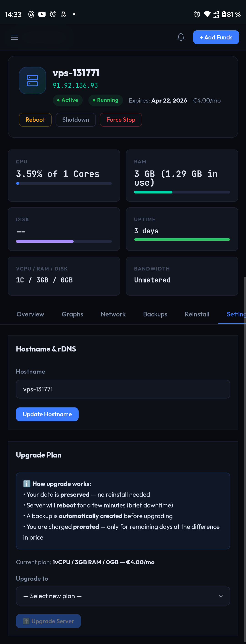
Task: Click the chevron on the plan selector
Action: 221,596
